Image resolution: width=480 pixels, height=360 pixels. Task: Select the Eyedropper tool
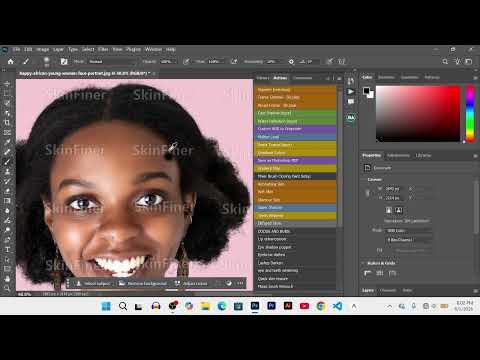pos(7,142)
